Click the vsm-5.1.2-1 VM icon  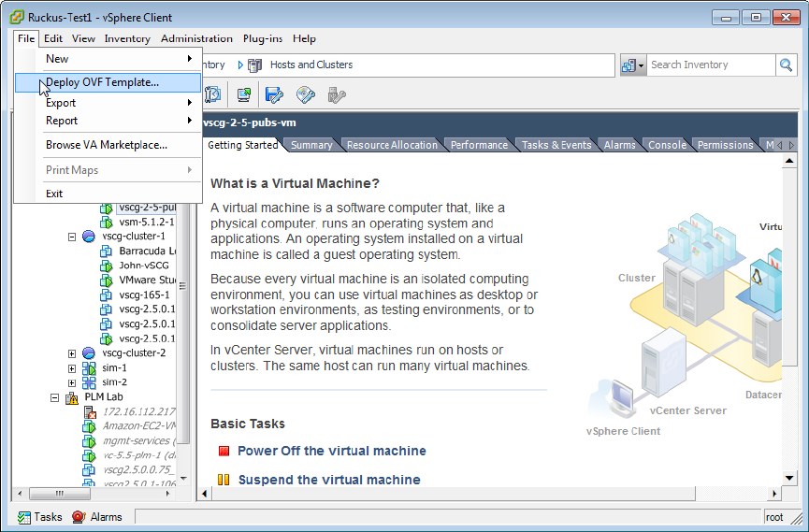(x=106, y=222)
